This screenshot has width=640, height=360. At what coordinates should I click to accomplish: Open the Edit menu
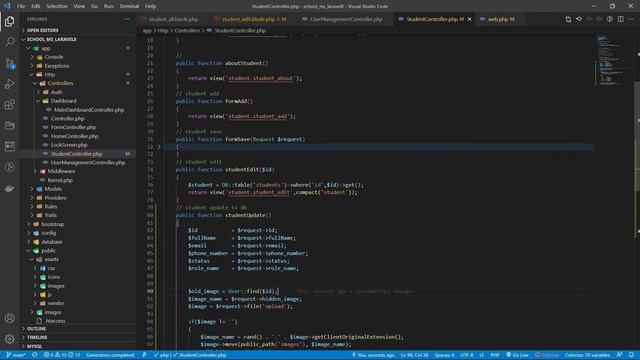point(36,6)
